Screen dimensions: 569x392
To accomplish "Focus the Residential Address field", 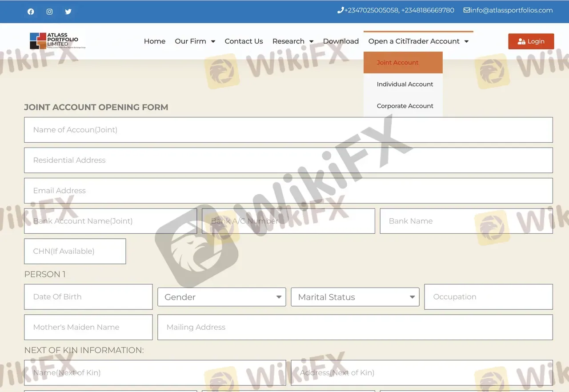I will tap(288, 160).
